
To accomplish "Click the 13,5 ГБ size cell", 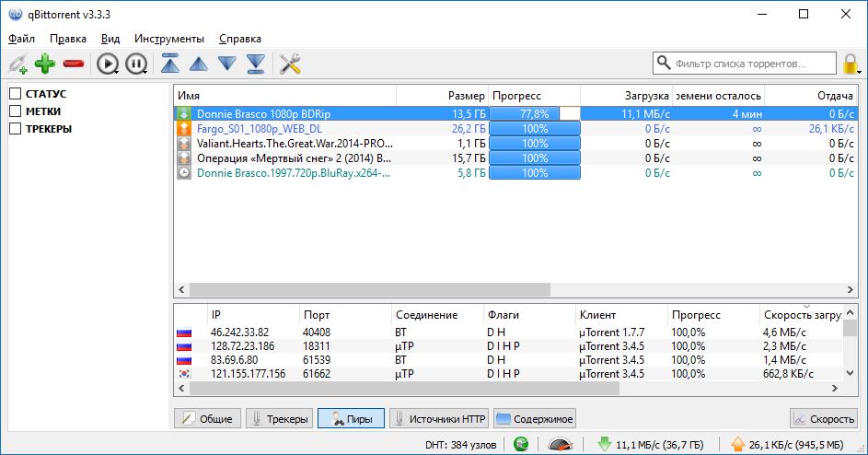I will click(x=469, y=113).
